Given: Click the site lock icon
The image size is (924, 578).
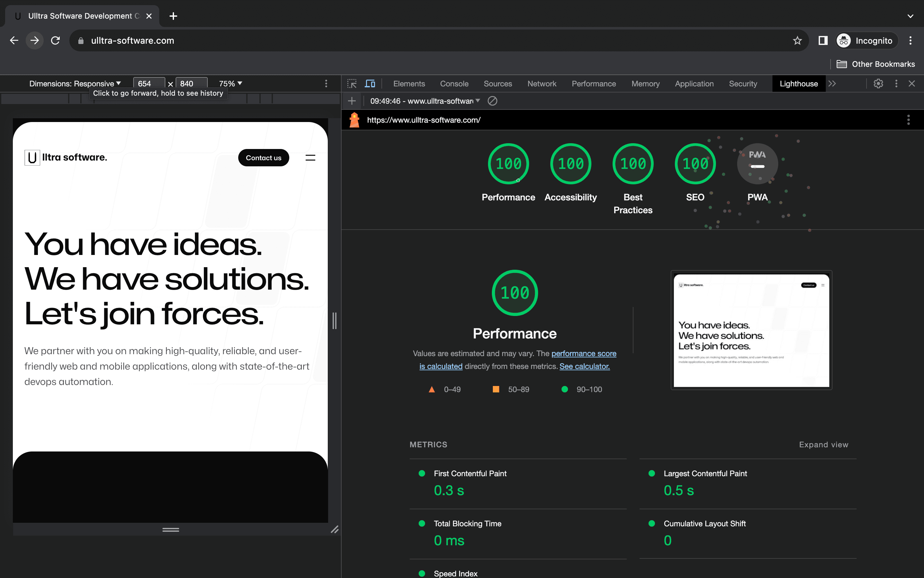Looking at the screenshot, I should coord(81,40).
